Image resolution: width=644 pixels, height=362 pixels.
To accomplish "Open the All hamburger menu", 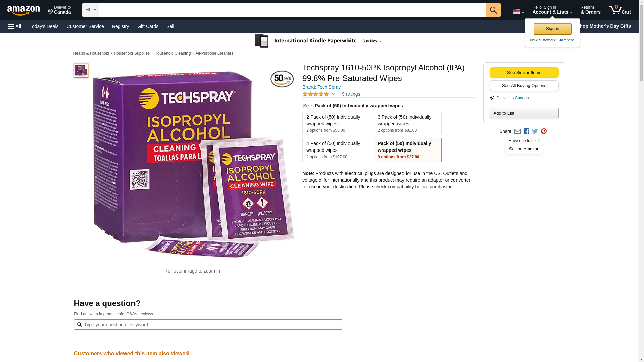I will coord(15,26).
